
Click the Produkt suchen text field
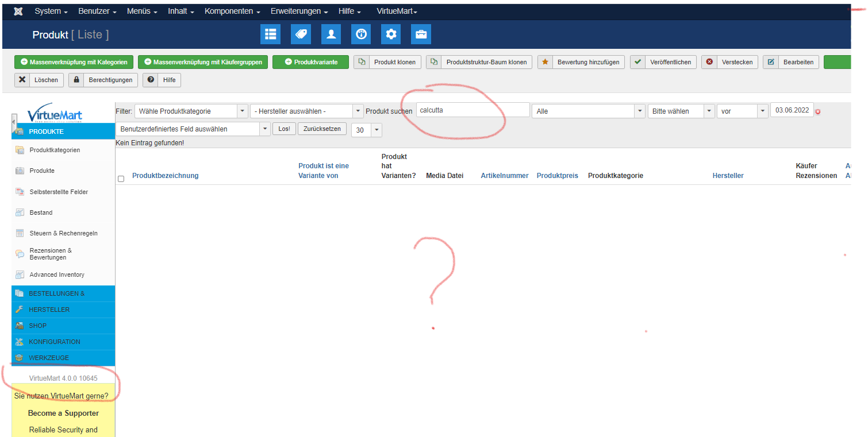click(x=473, y=110)
